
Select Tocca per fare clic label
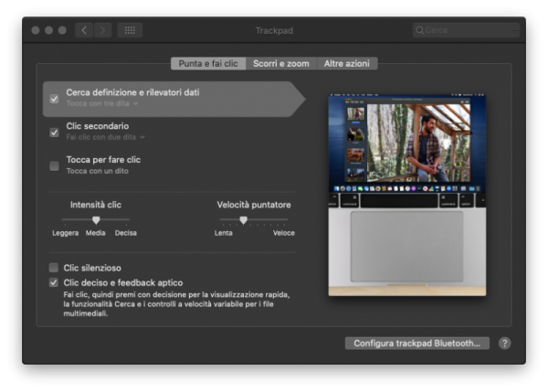click(x=103, y=160)
